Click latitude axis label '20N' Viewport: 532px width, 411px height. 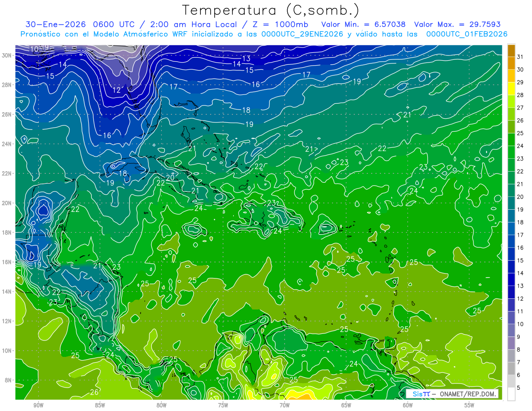[x=7, y=203]
